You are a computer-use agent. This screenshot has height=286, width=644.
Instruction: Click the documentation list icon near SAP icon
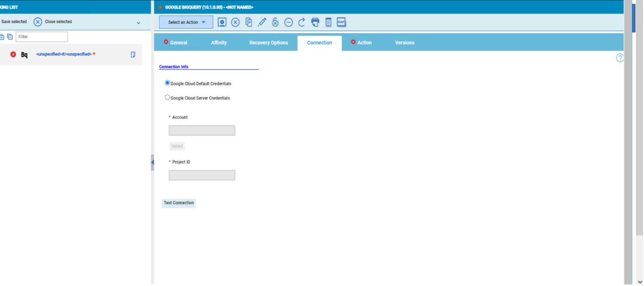click(328, 22)
